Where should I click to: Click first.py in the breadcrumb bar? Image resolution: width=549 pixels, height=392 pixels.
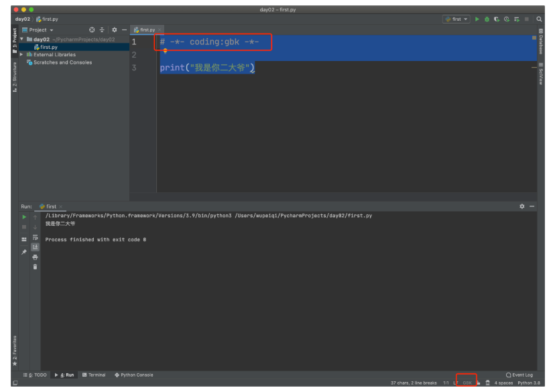click(48, 19)
